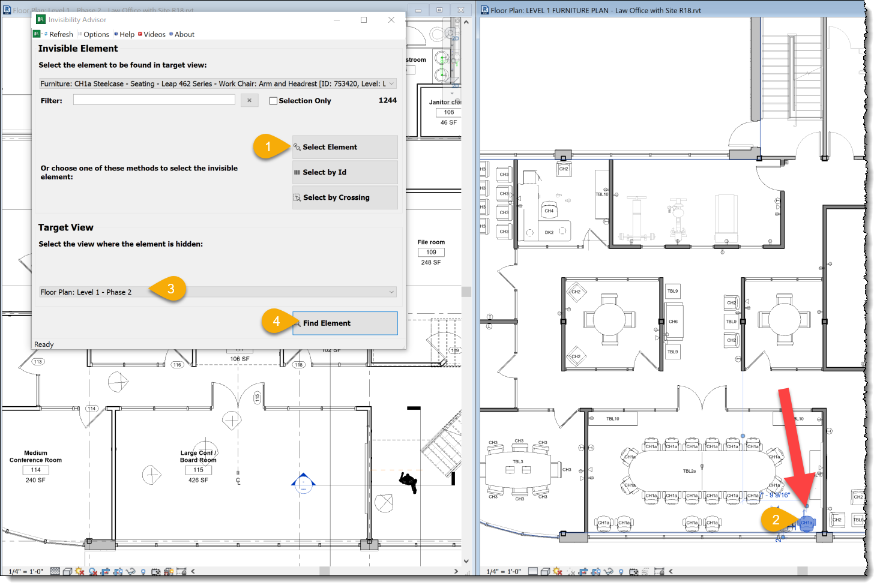Screen dimensions: 880x588
Task: Open the Options menu in Invisibility Advisor
Action: [x=93, y=34]
